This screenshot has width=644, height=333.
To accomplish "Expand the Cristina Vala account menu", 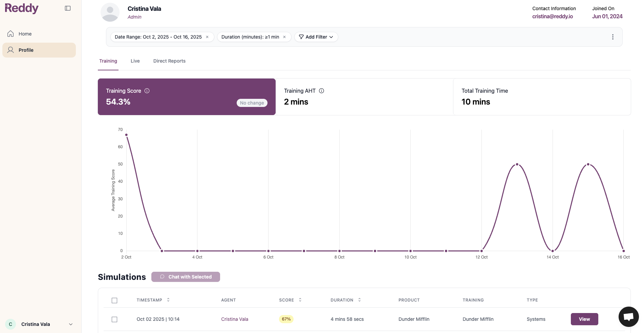I will 70,324.
